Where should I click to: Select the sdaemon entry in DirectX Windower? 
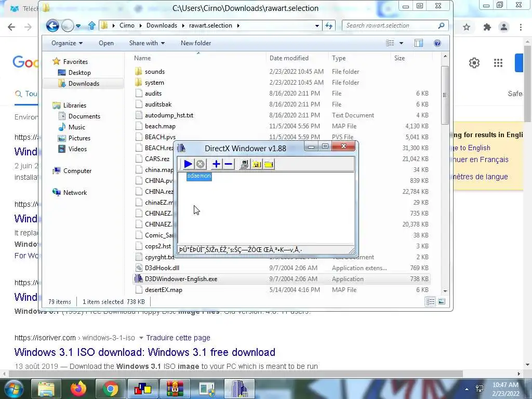(199, 176)
